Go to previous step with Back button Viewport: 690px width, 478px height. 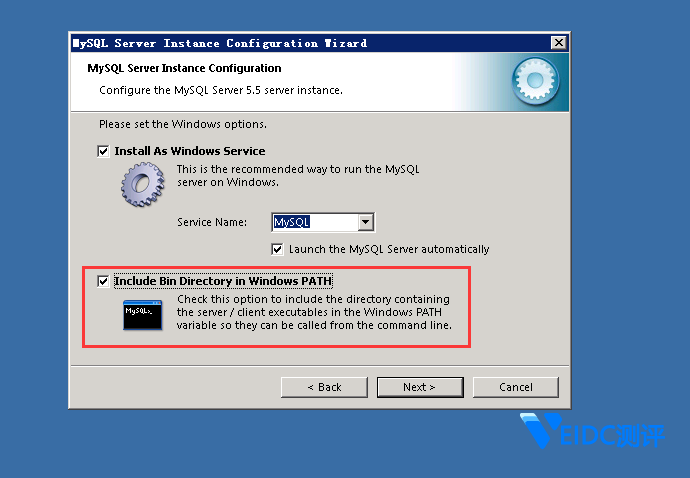pos(324,387)
